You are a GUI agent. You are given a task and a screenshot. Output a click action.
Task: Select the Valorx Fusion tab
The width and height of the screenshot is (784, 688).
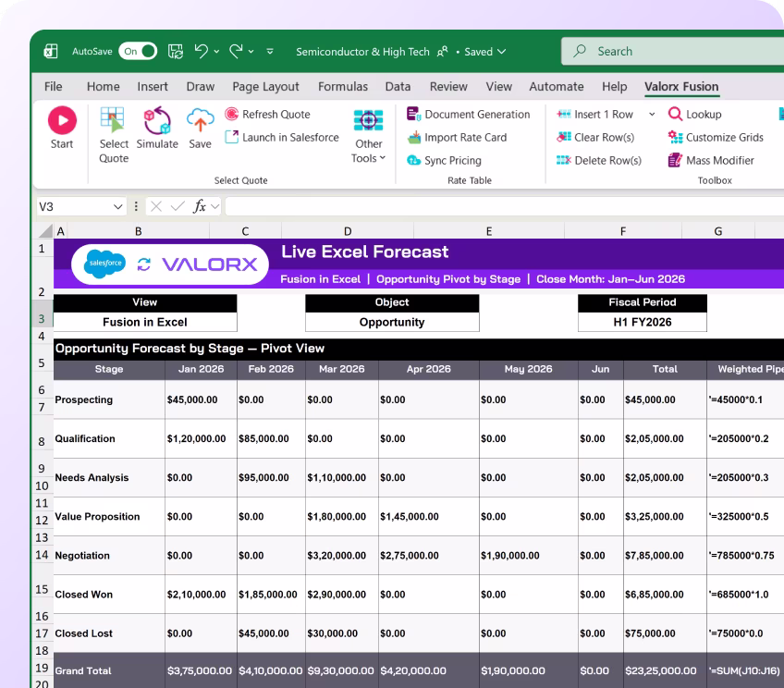tap(681, 87)
